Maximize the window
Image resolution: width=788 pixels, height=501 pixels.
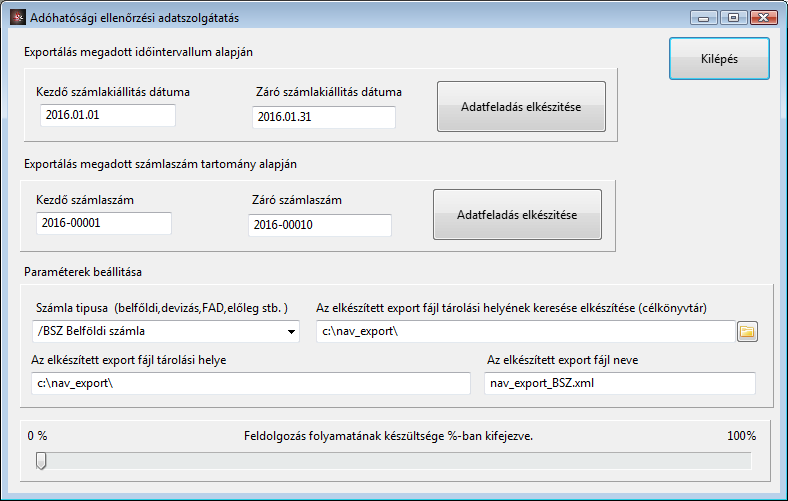733,18
